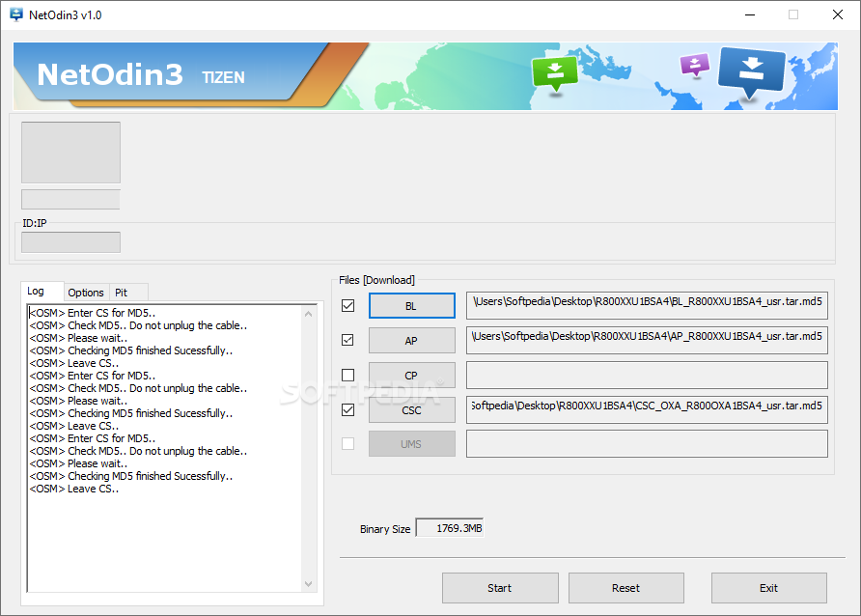The width and height of the screenshot is (861, 616).
Task: Click the BL file path field
Action: click(647, 306)
